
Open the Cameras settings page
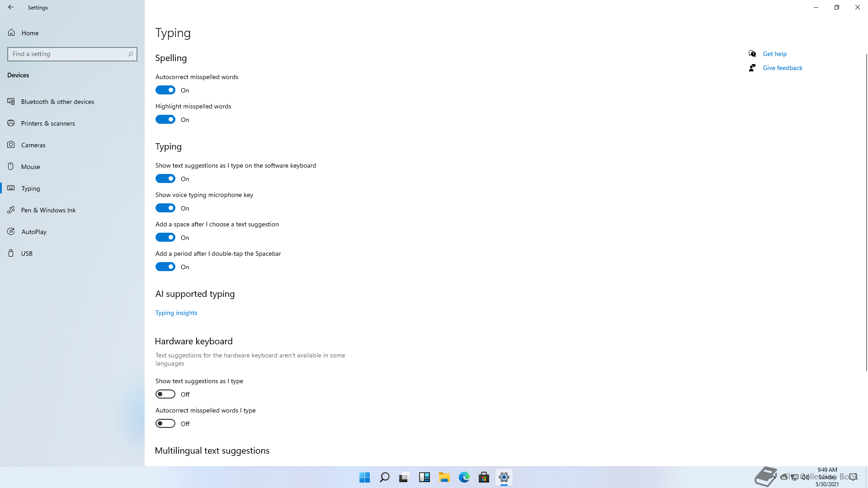(72, 145)
